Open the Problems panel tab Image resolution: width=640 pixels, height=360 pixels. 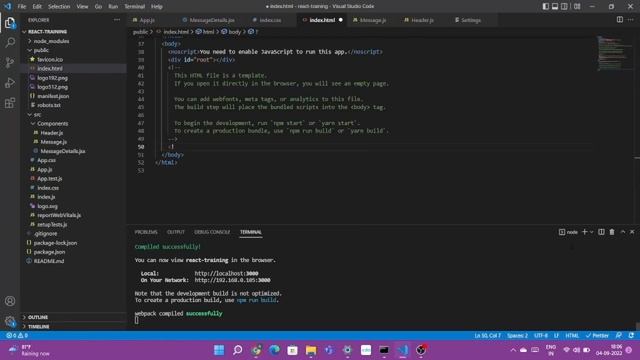point(146,232)
